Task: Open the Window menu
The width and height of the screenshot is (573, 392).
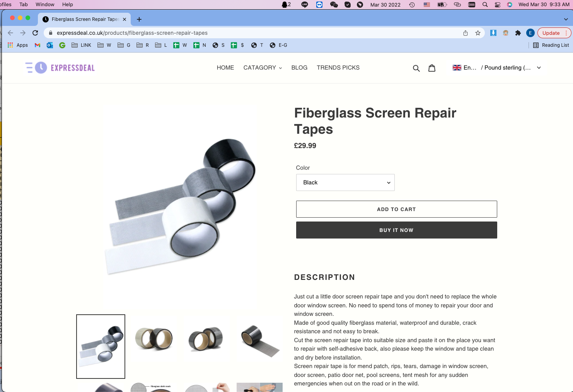Action: pos(45,5)
